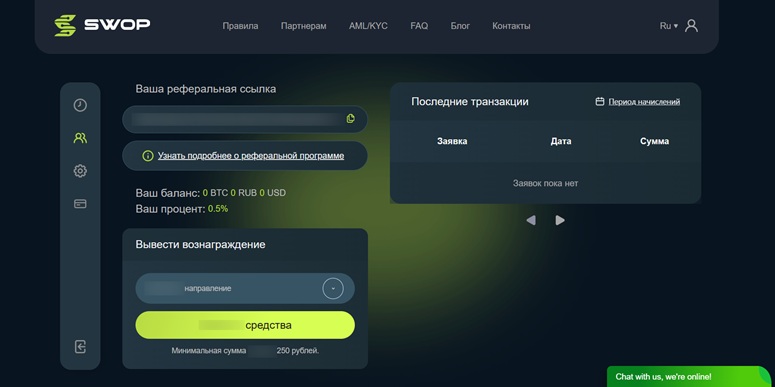Go to previous transactions page arrow
Screen dimensions: 775x387
tap(531, 220)
